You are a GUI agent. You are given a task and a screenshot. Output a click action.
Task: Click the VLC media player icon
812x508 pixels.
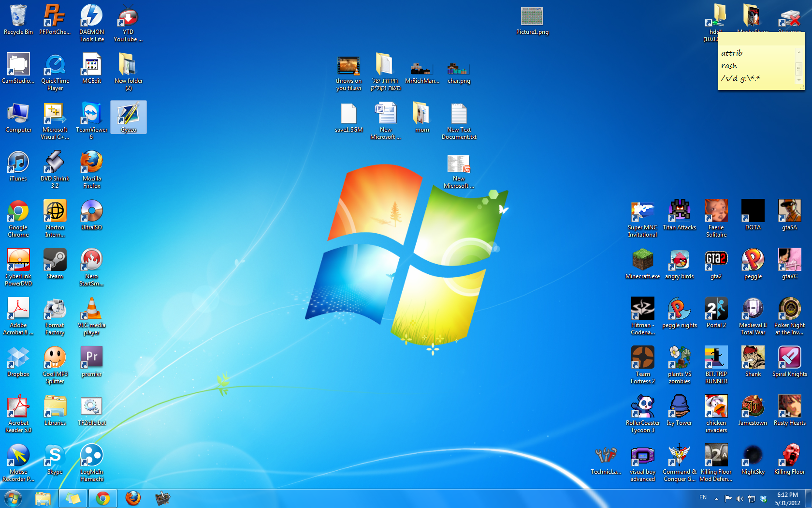[92, 316]
